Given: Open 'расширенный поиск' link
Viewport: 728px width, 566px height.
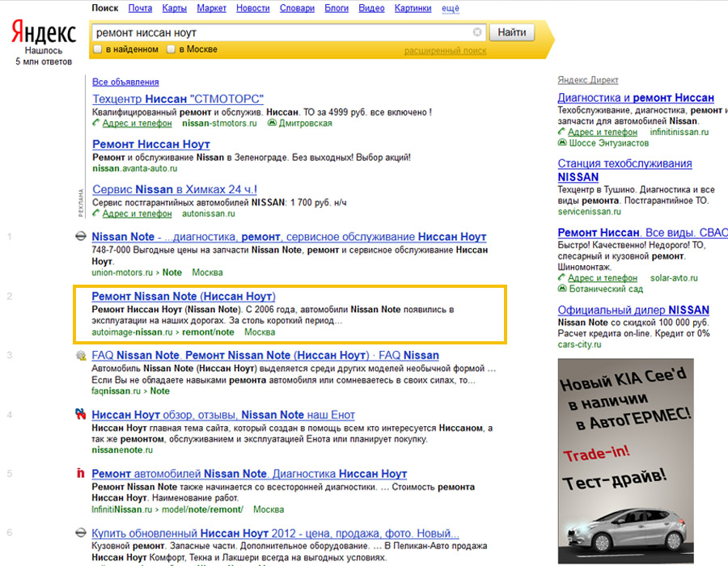Looking at the screenshot, I should (x=445, y=51).
